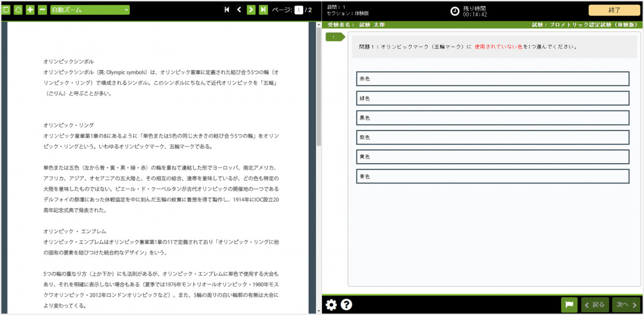Switch to question 1 via its side tab
644x315 pixels.
point(334,36)
